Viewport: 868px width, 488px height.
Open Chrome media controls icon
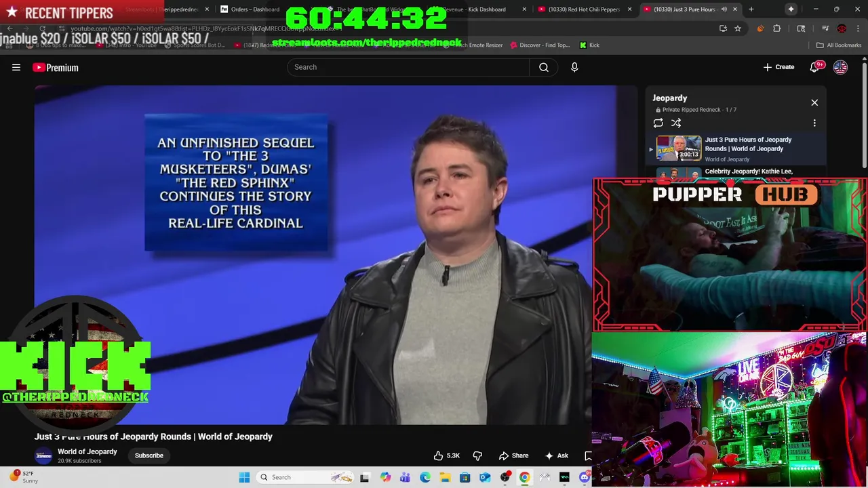click(825, 28)
